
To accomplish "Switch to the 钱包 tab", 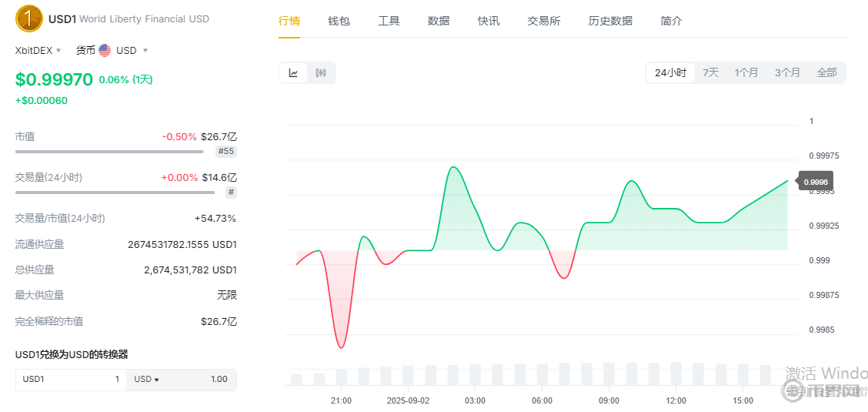I will click(339, 21).
